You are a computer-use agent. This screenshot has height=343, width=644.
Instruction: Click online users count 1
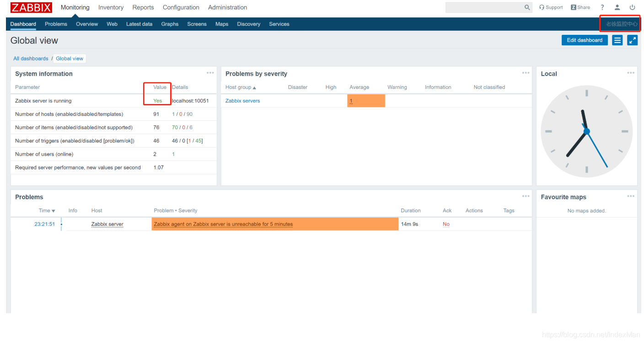(x=173, y=154)
